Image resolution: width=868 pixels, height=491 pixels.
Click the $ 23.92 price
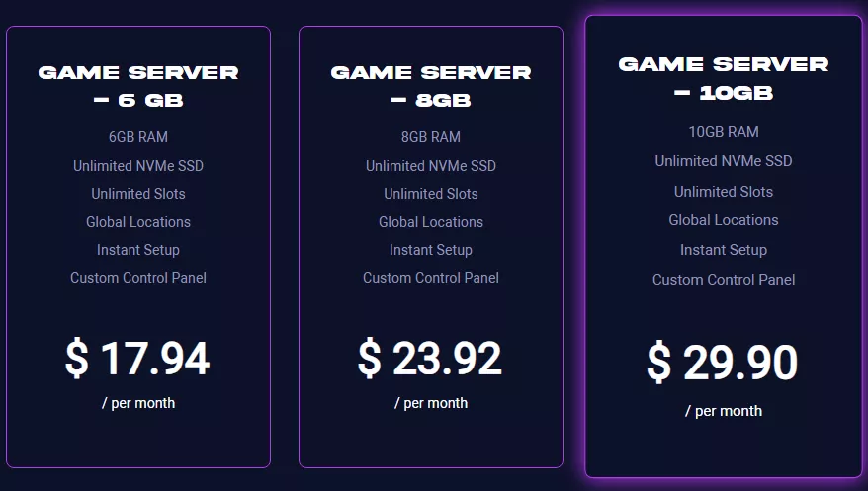pyautogui.click(x=430, y=359)
